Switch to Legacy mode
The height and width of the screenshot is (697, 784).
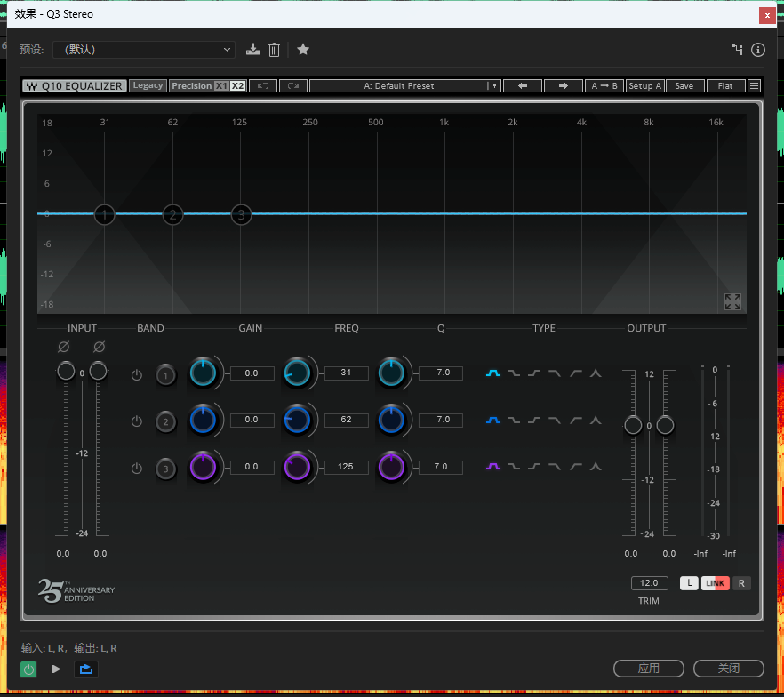pyautogui.click(x=148, y=85)
